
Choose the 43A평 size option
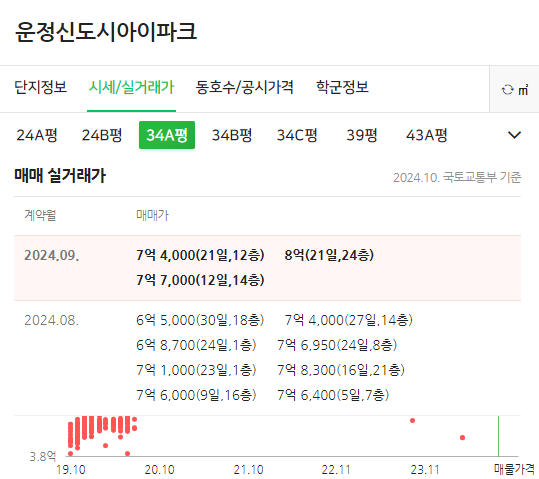(427, 135)
